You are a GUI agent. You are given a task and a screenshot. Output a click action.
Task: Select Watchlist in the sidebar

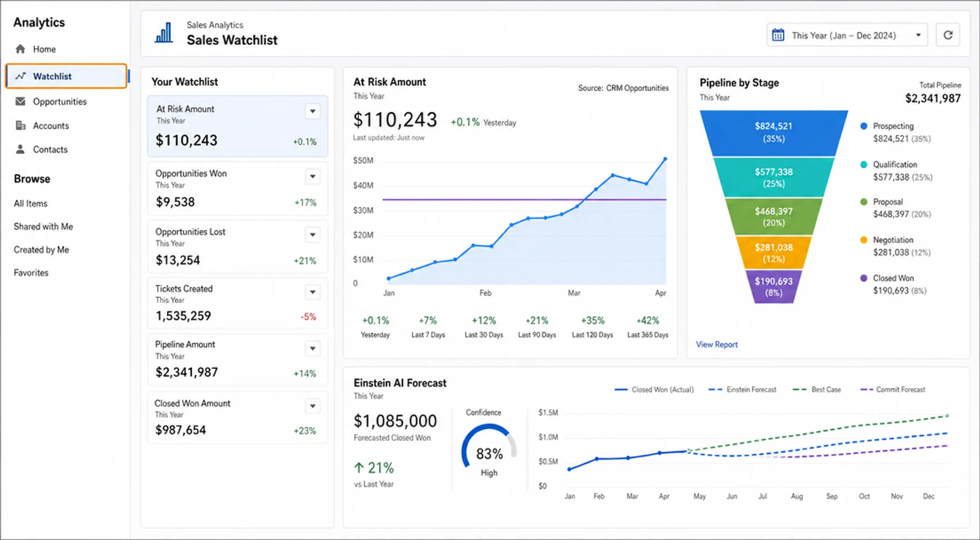click(66, 76)
